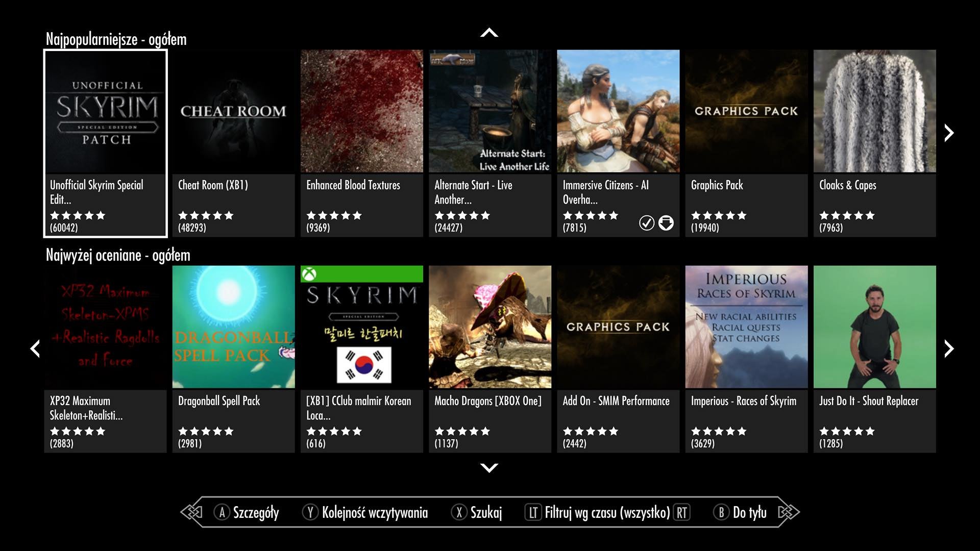Select the Szukaj search option
Screen dimensions: 980x551
click(486, 512)
